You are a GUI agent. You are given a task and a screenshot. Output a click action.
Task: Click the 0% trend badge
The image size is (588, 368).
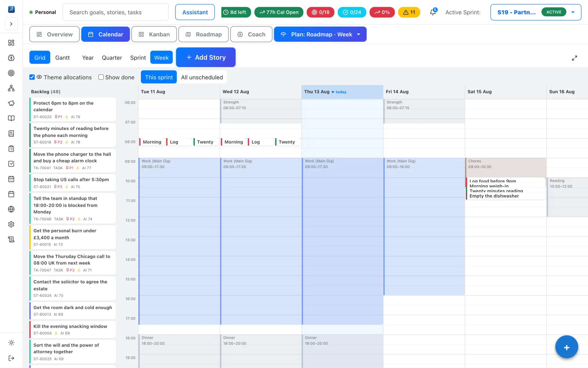(382, 12)
